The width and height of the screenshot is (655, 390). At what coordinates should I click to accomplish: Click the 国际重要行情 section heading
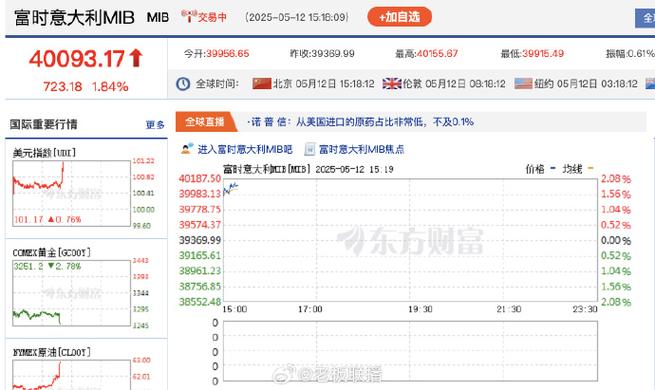click(43, 124)
